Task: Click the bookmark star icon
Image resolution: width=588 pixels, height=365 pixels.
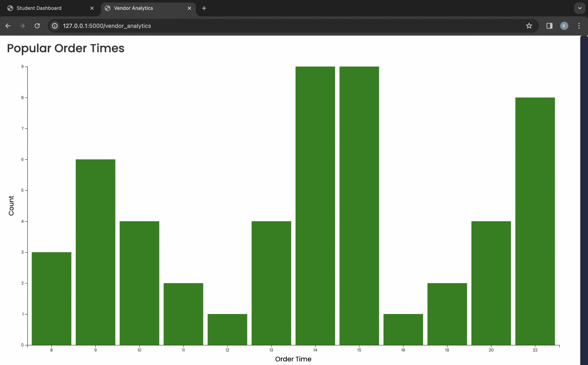Action: pos(529,26)
